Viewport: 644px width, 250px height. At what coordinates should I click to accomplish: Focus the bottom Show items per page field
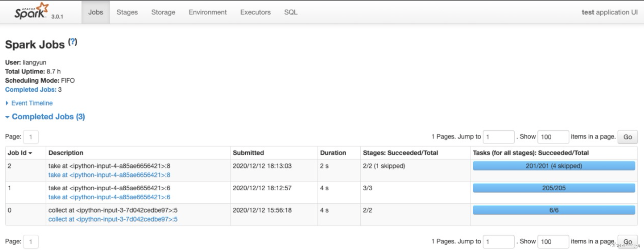coord(553,242)
